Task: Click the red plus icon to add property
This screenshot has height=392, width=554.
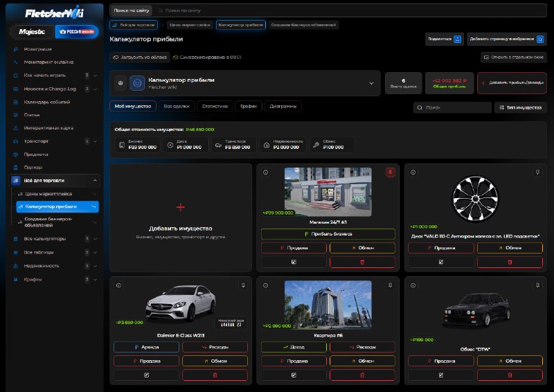Action: tap(181, 207)
